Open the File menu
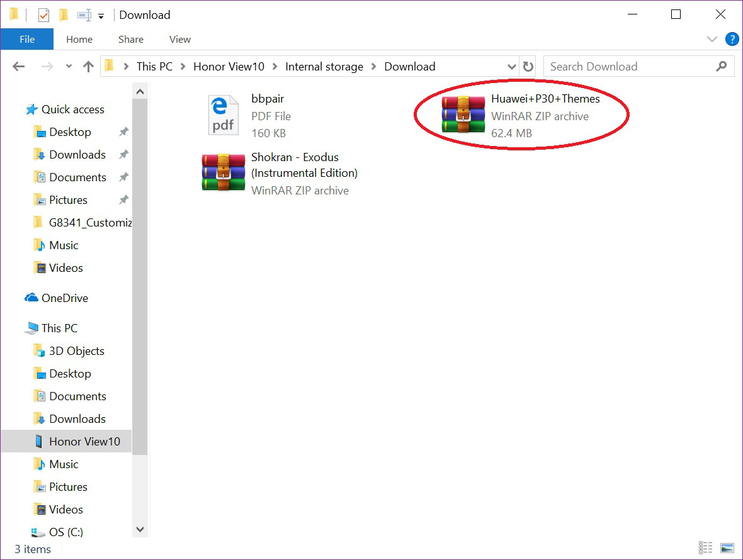This screenshot has height=560, width=743. click(27, 39)
